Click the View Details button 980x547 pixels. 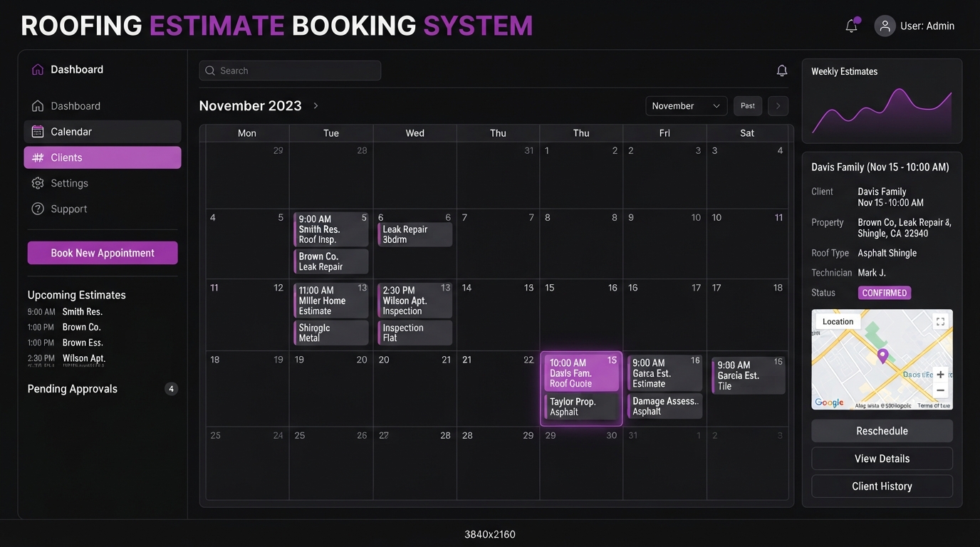tap(882, 459)
